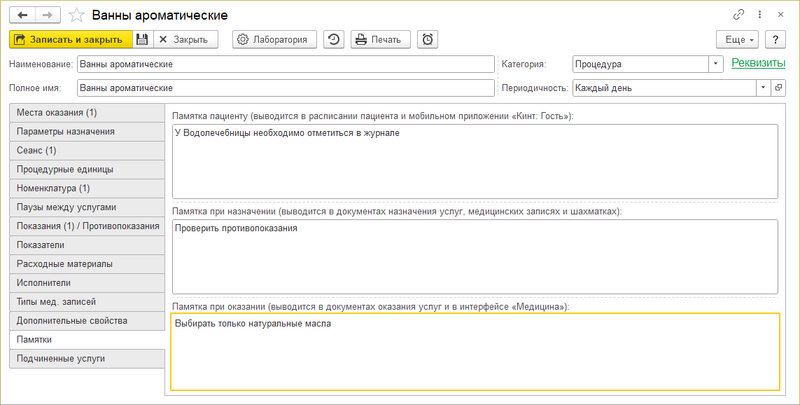Open the Паузы между услугами tab
Viewport: 800px width, 405px height.
coord(87,207)
